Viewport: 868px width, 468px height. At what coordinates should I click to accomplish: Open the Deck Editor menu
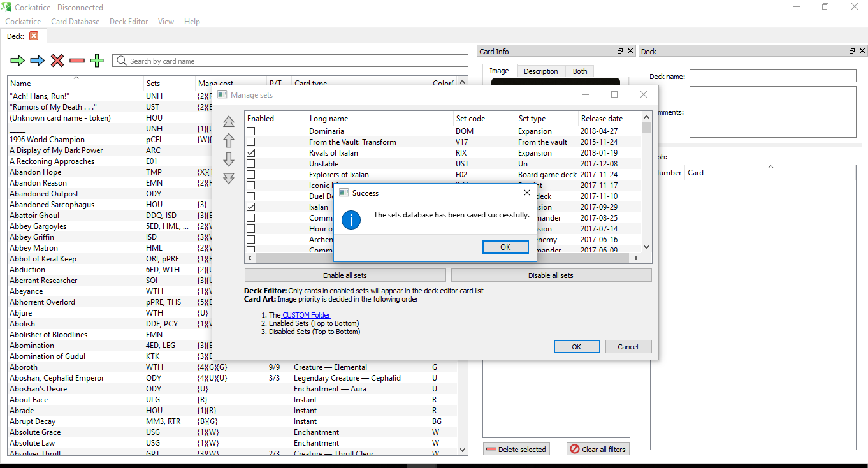pos(129,22)
